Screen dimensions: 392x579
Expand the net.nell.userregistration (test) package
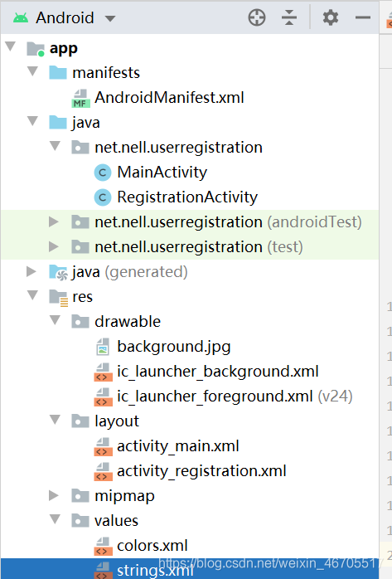coord(54,246)
